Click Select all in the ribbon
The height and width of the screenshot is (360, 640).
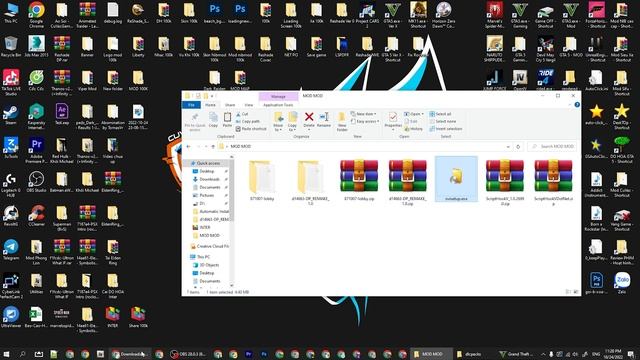coord(440,114)
